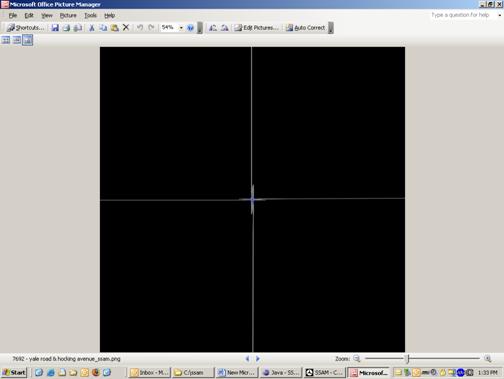
Task: Switch to Single Picture view
Action: (28, 40)
